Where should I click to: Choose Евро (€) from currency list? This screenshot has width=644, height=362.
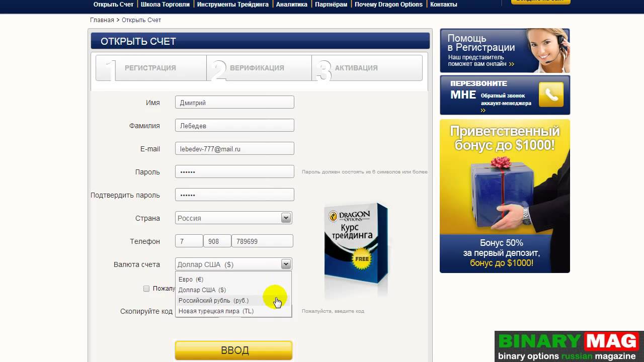[233, 279]
